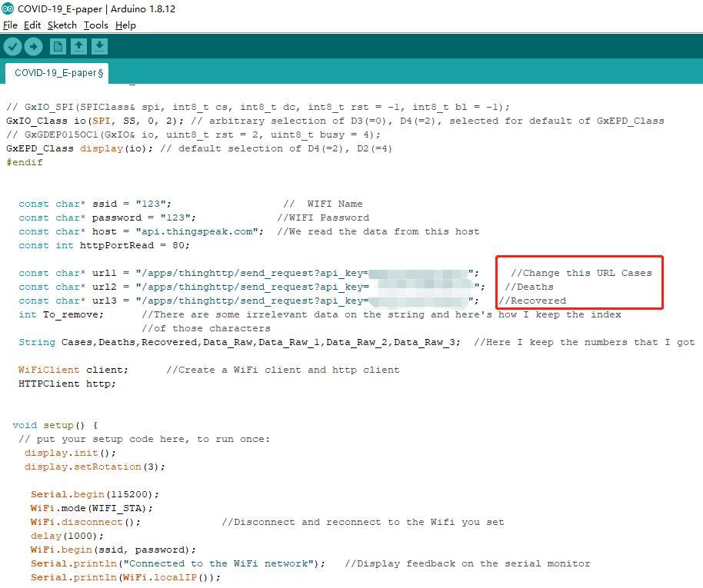Click the GxEPD_Class display(io) line
This screenshot has width=703, height=588.
[79, 149]
